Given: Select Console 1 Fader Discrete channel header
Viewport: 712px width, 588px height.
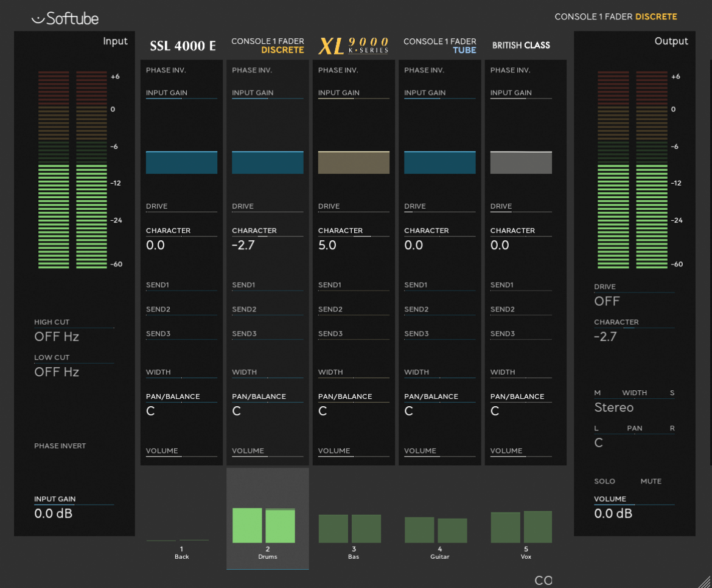Looking at the screenshot, I should point(267,46).
